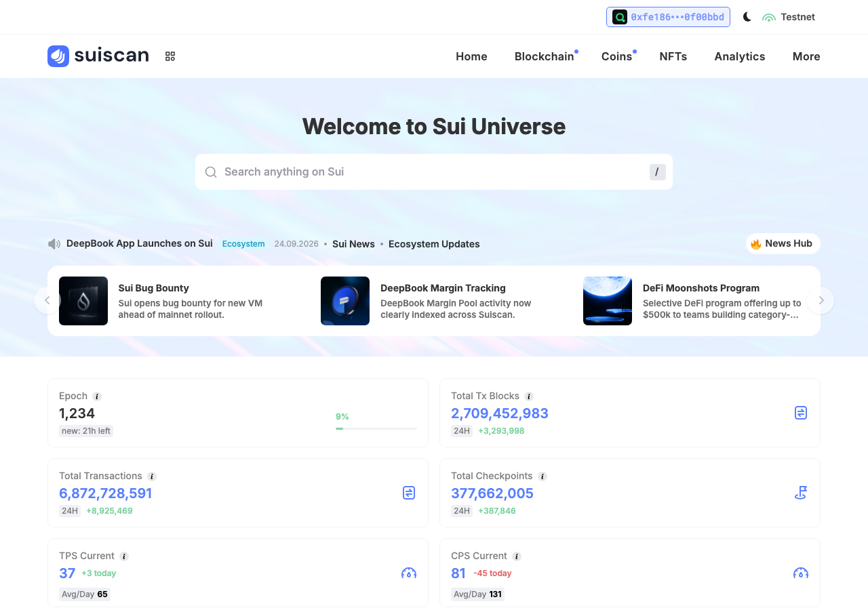Open the Testnet network selector

[x=789, y=17]
